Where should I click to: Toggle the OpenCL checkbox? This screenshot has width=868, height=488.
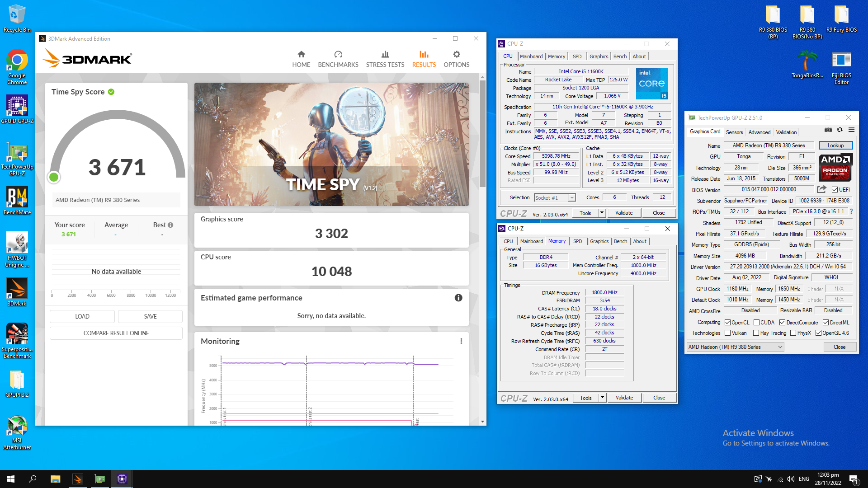[727, 323]
